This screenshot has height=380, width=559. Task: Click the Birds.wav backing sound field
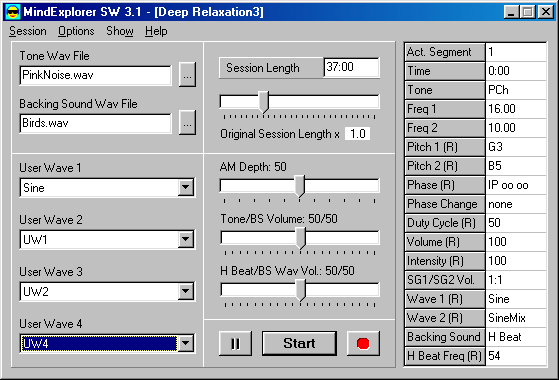(x=96, y=123)
